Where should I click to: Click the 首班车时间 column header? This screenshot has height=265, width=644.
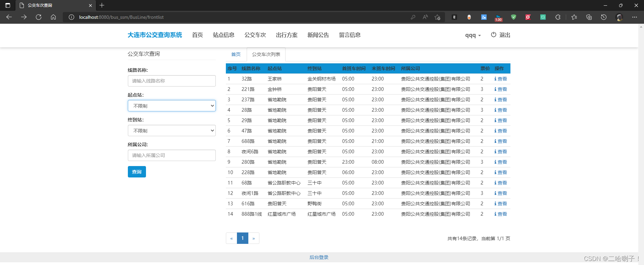[354, 68]
